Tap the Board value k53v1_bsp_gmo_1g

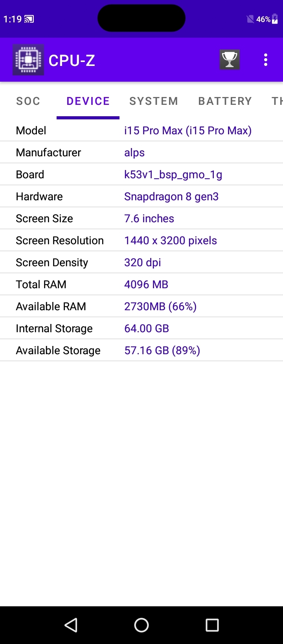[173, 174]
